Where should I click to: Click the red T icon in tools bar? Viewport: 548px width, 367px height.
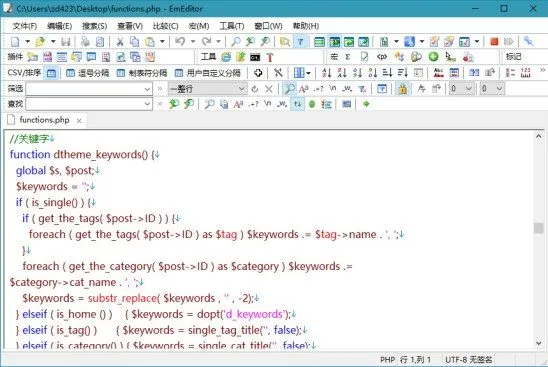click(x=269, y=57)
